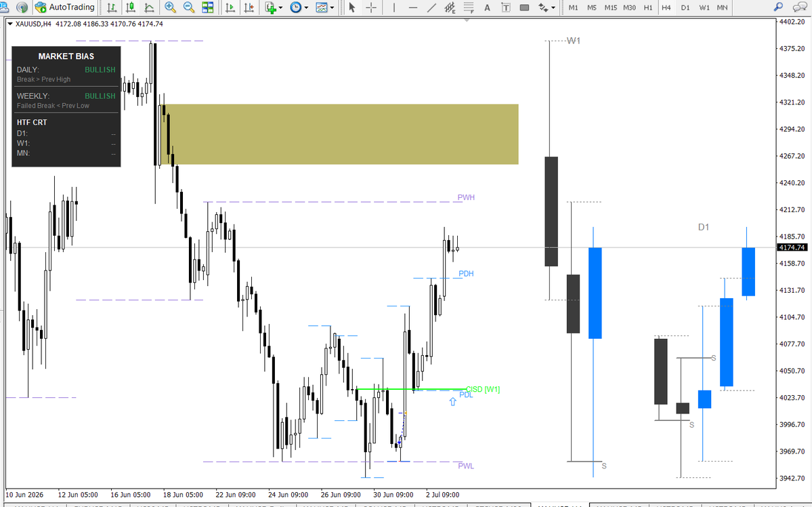
Task: Click the 2 Jul 09:00 time label
Action: pos(443,495)
